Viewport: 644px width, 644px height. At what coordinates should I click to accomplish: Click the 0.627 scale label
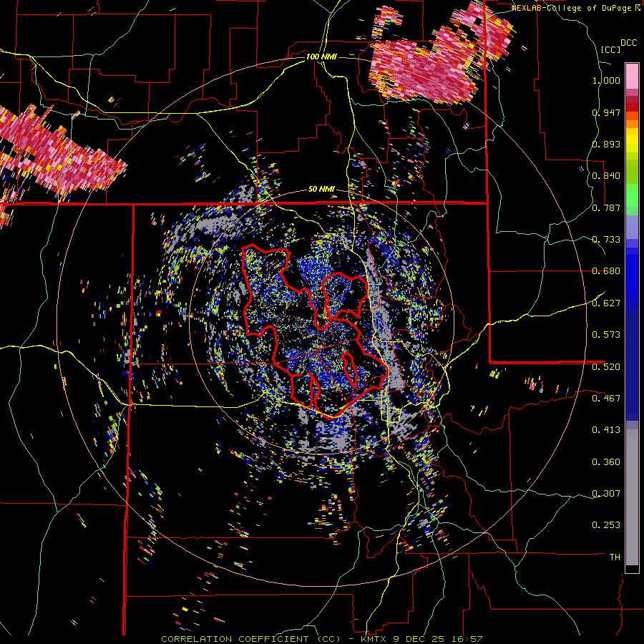(606, 303)
